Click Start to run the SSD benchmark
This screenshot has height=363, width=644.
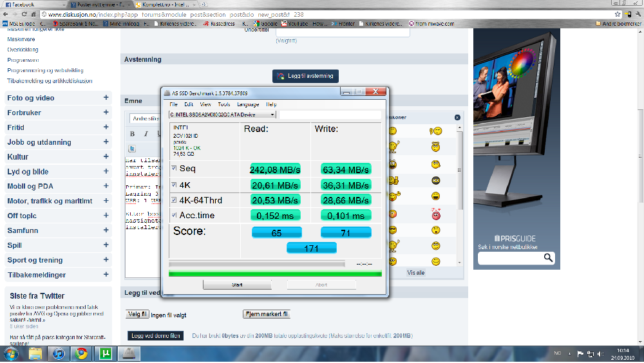coord(237,284)
